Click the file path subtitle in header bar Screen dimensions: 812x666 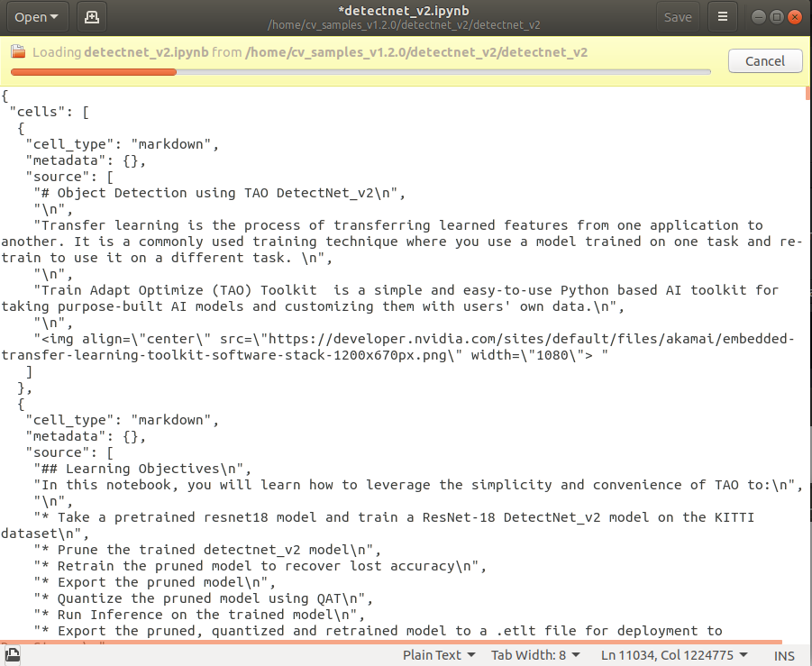coord(404,25)
